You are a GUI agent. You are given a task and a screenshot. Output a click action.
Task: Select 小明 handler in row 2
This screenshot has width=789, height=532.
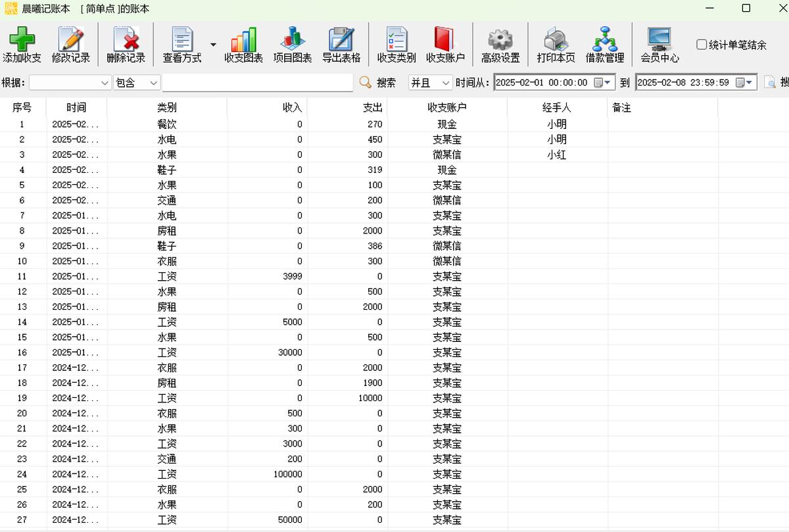click(x=557, y=139)
